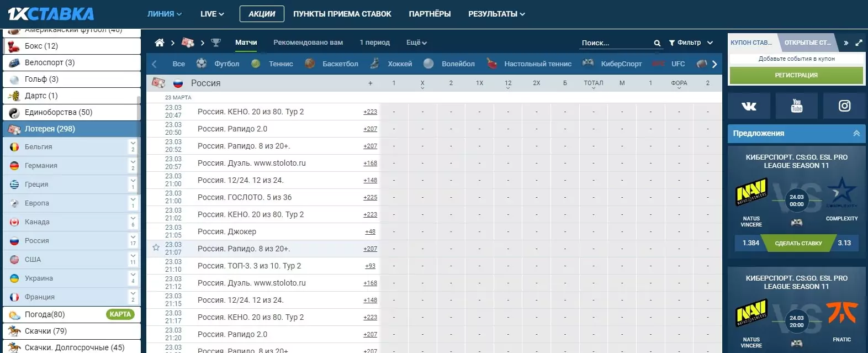
Task: Expand the ФОРА column options
Action: click(679, 84)
